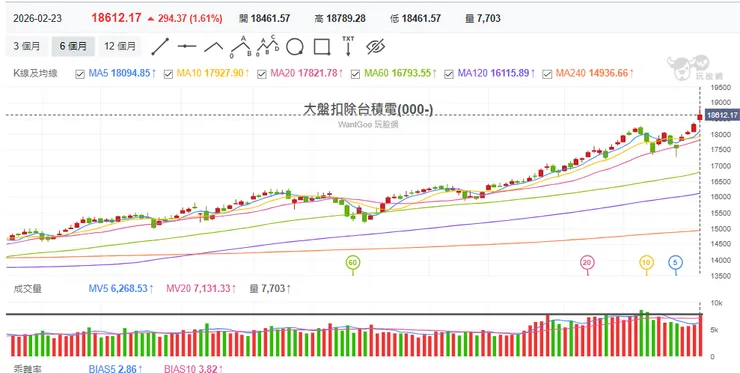Select the TXT text annotation tool
Viewport: 740px width, 373px height.
click(x=348, y=46)
